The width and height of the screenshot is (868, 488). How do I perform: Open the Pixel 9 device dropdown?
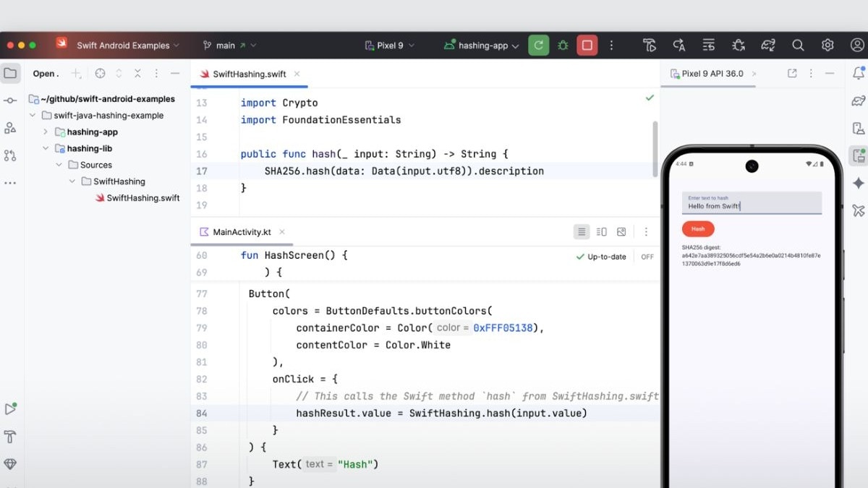pos(391,46)
